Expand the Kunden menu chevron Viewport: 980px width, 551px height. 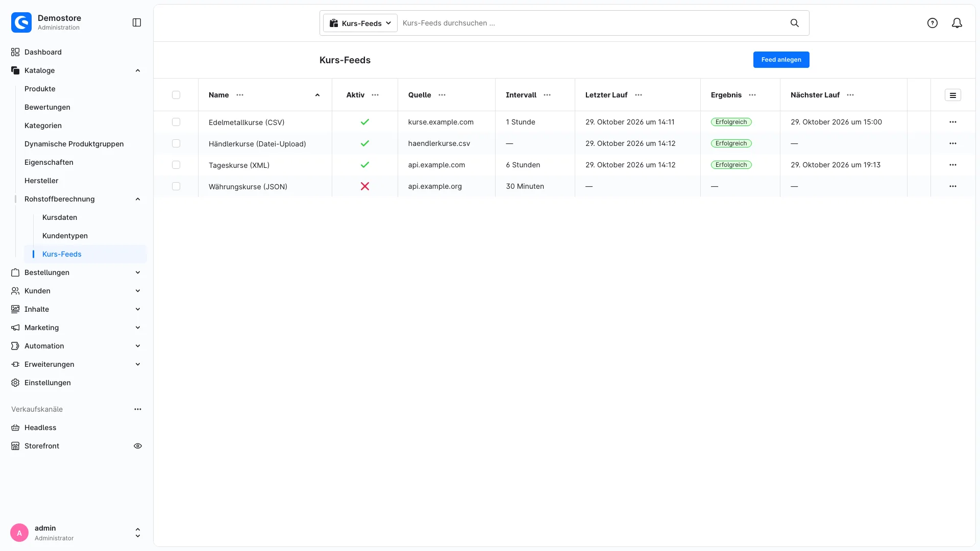click(x=138, y=291)
